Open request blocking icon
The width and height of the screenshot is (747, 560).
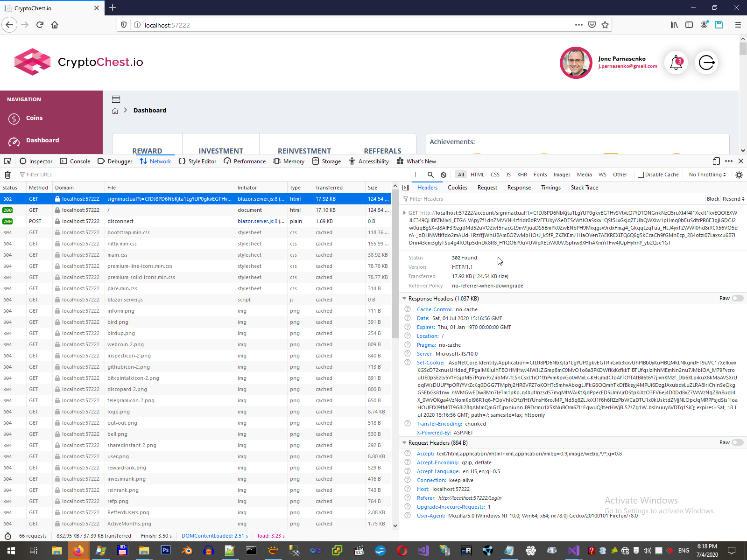[x=444, y=175]
